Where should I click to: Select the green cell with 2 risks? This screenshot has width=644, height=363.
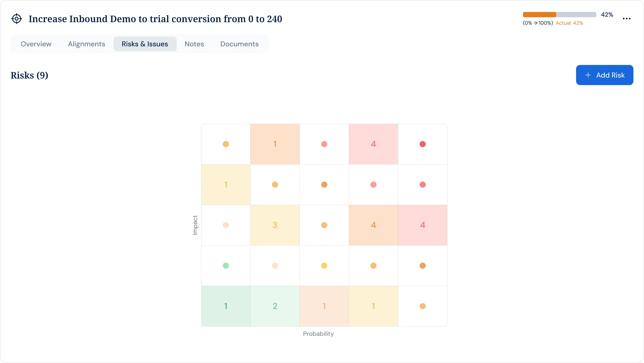coord(275,306)
